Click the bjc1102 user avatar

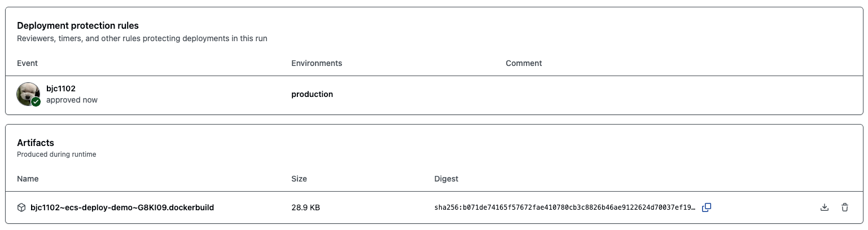pos(27,93)
